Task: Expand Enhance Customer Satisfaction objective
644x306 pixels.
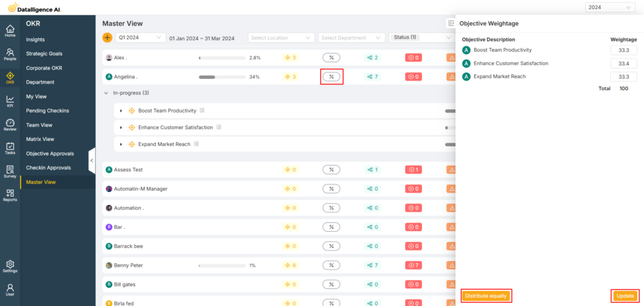Action: coord(121,127)
